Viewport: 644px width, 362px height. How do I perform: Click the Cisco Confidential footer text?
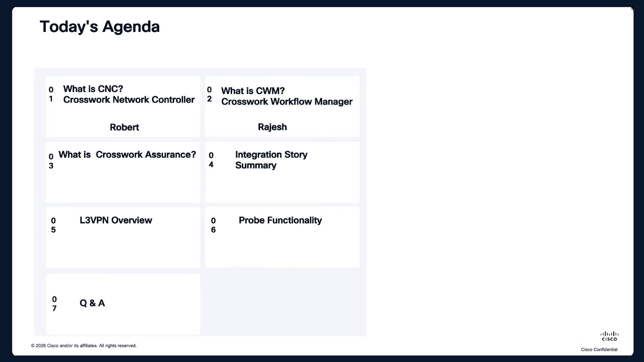599,350
